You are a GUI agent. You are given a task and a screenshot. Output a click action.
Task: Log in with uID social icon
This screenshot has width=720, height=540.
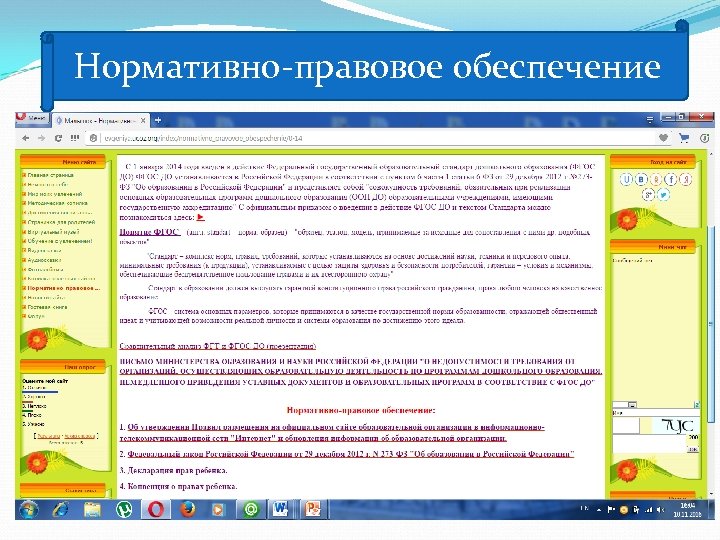pyautogui.click(x=626, y=179)
